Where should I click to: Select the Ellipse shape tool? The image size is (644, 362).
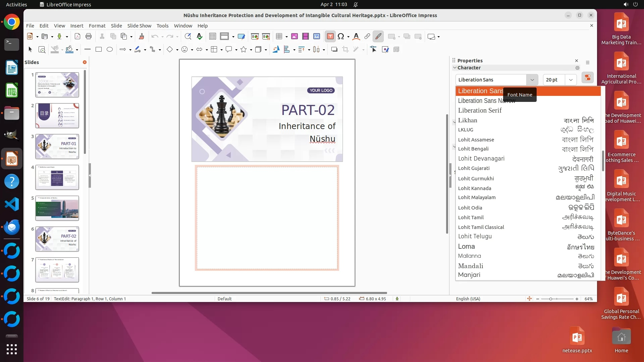click(x=110, y=50)
